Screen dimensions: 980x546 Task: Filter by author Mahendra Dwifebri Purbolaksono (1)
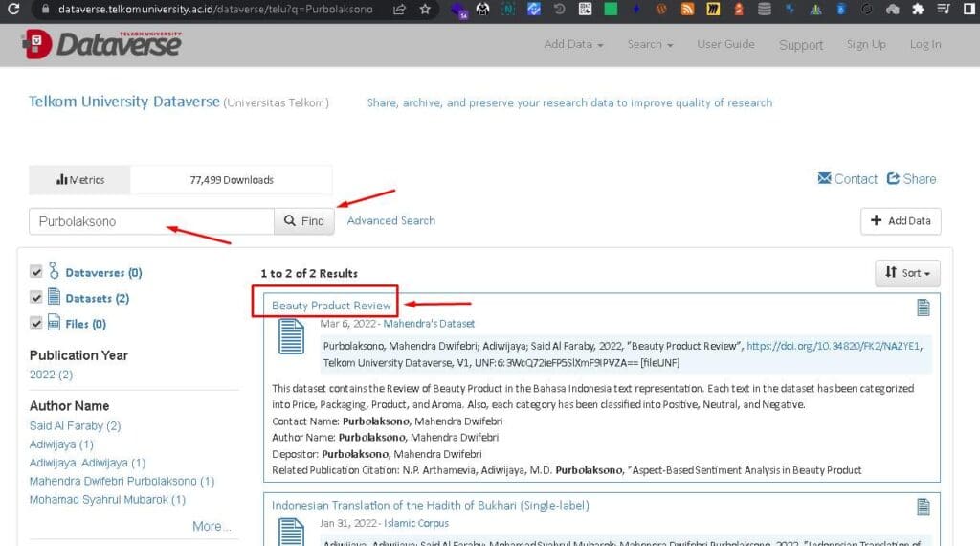(122, 481)
